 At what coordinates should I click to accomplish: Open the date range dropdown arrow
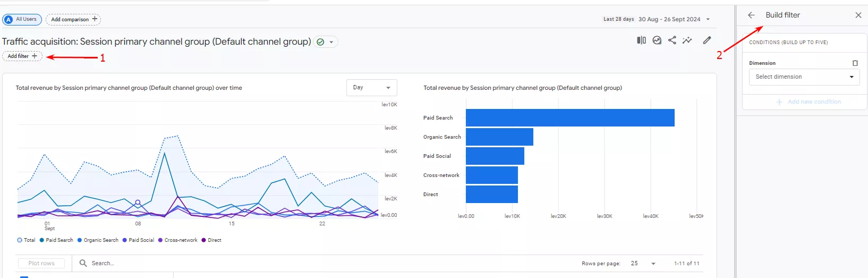tap(708, 19)
